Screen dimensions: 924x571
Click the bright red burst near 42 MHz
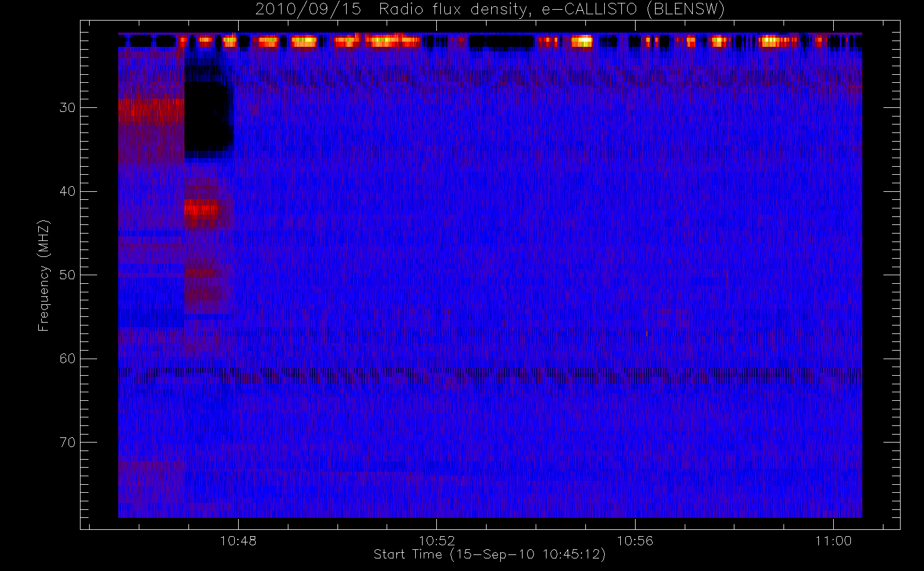pos(201,208)
